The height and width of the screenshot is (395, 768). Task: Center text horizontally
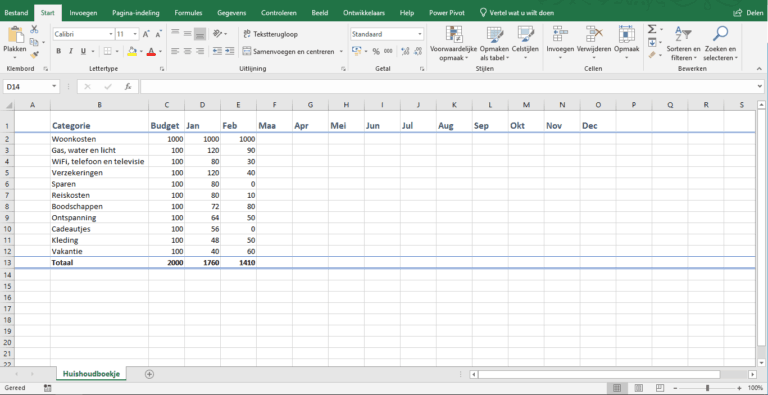click(x=187, y=51)
